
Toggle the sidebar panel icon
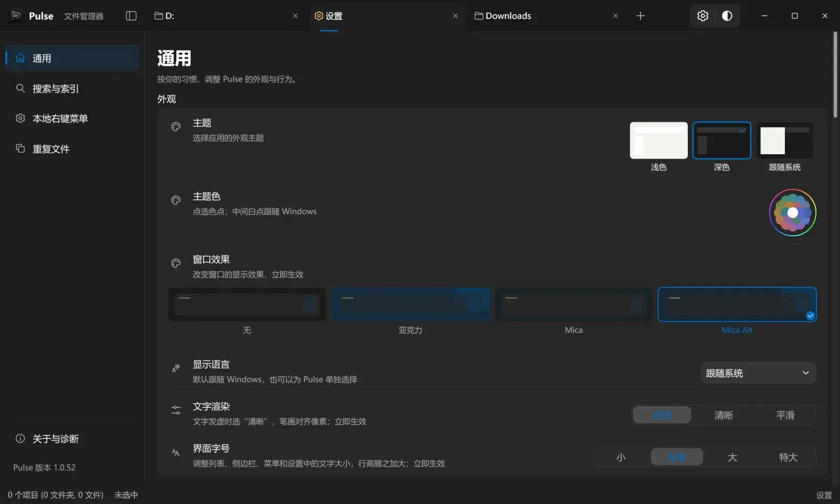pos(131,16)
